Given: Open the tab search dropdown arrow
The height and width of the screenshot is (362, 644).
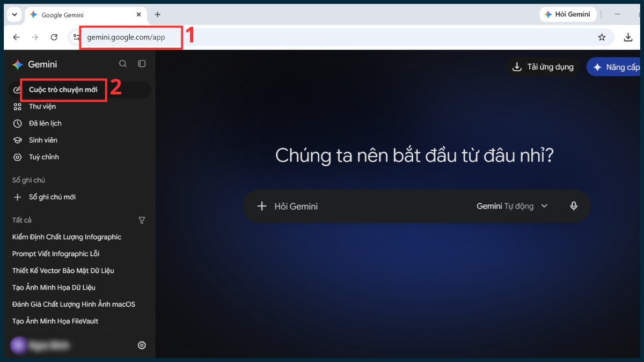Looking at the screenshot, I should 14,14.
